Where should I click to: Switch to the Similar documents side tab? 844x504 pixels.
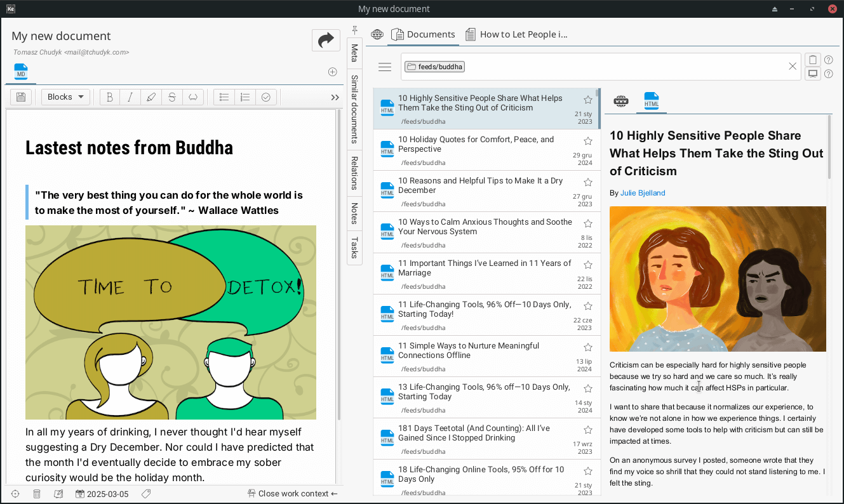tap(354, 109)
